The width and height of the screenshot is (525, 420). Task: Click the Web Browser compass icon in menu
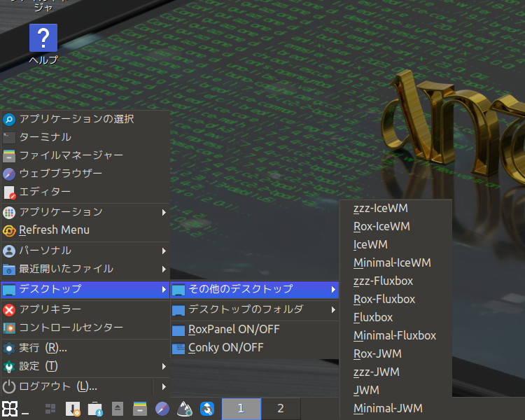(x=9, y=174)
